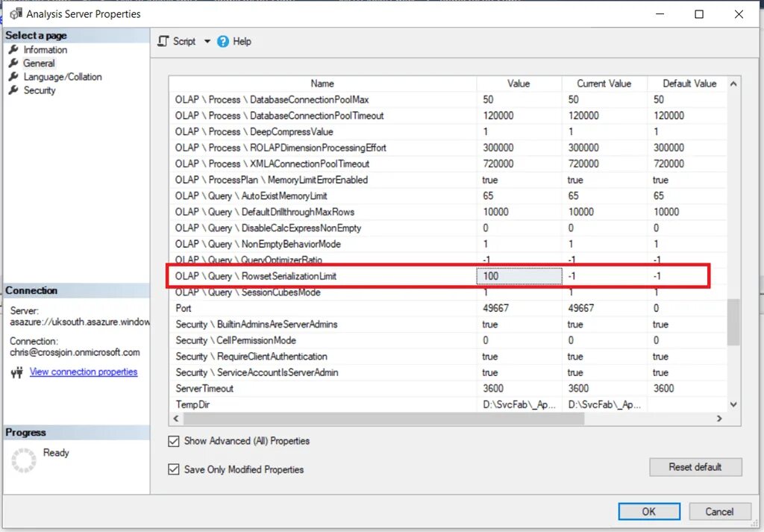Open the Security page

[40, 90]
